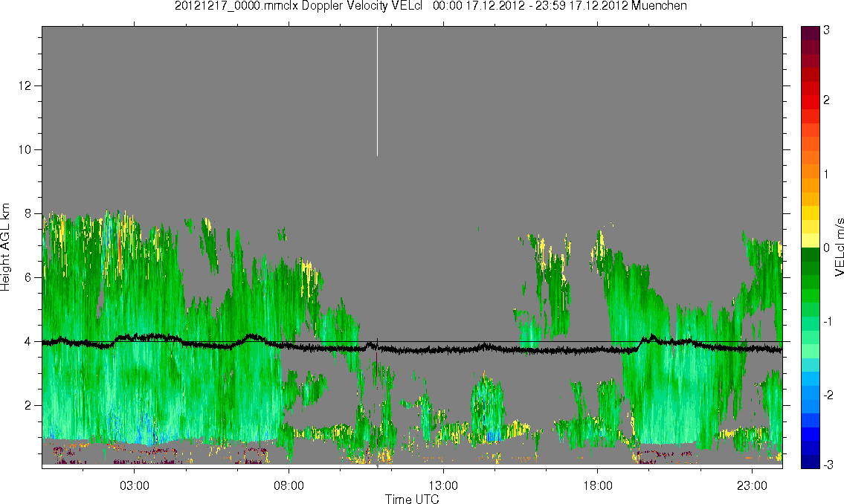844x504 pixels.
Task: Click colorbar value 1 label
Action: pyautogui.click(x=827, y=174)
